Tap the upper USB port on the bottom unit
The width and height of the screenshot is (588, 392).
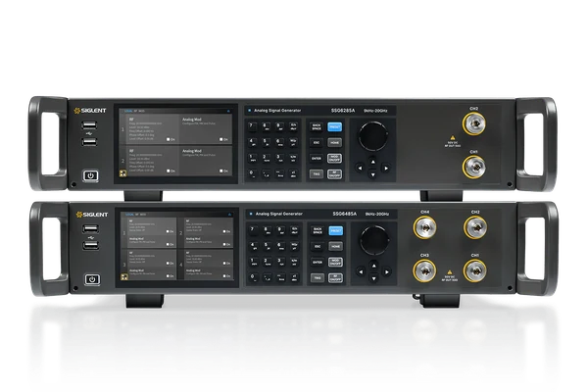tap(91, 228)
